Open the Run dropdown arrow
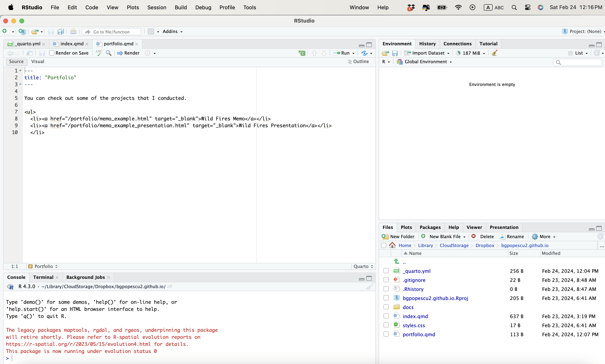Image resolution: width=605 pixels, height=364 pixels. coord(353,53)
